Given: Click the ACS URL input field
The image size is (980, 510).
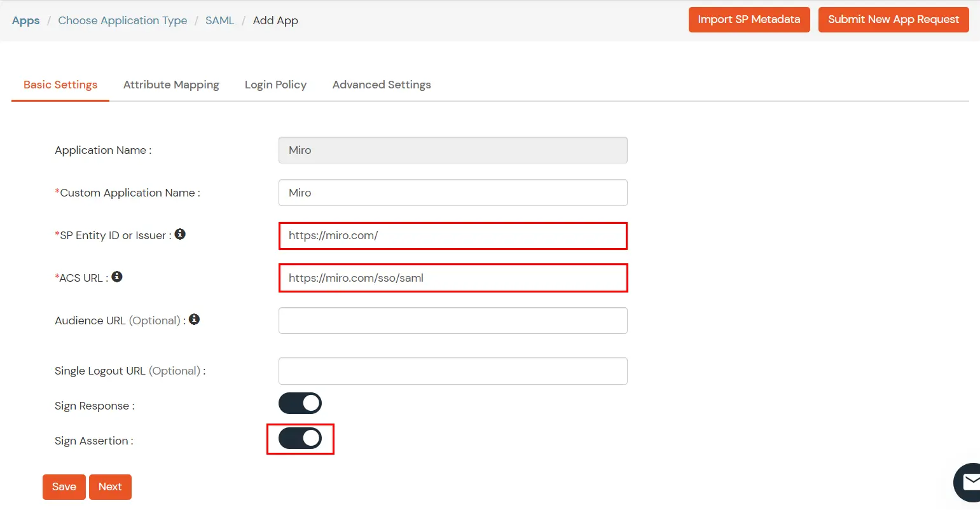Looking at the screenshot, I should [453, 278].
